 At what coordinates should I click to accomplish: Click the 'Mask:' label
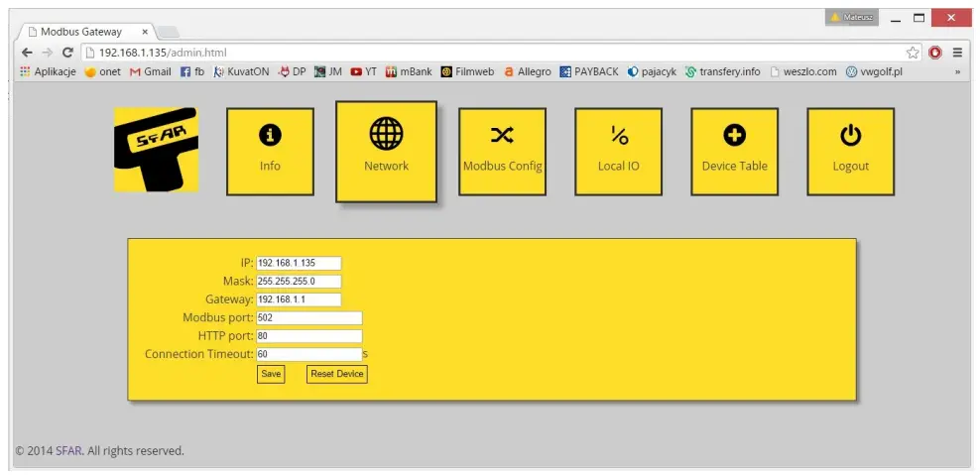(x=238, y=282)
